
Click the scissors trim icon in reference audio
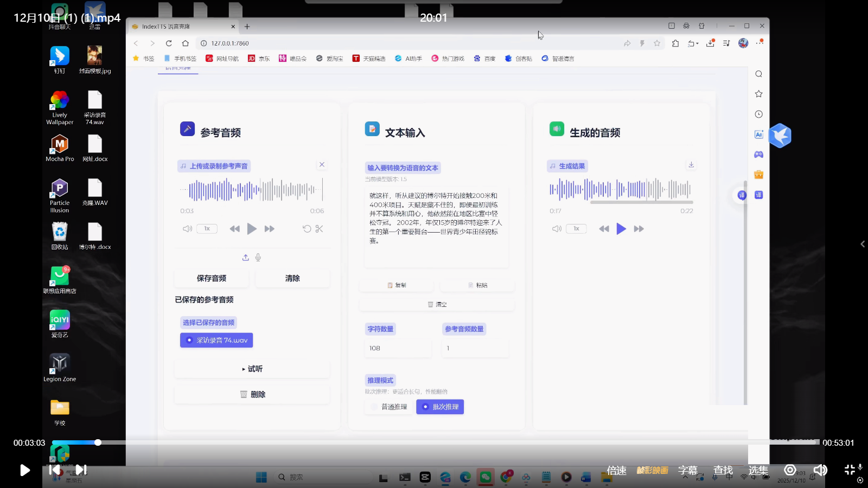point(319,229)
